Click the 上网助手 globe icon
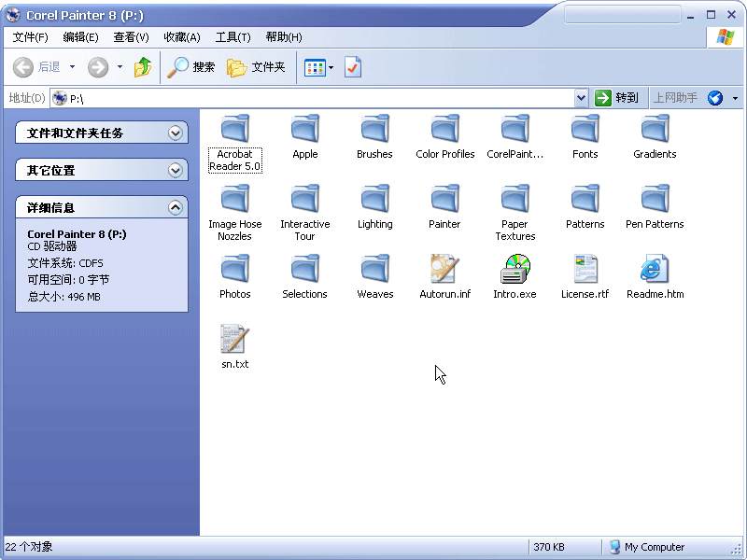The image size is (747, 560). pos(715,98)
